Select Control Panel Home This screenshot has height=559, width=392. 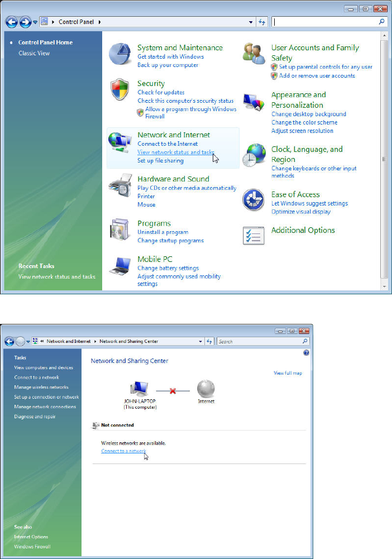point(45,42)
